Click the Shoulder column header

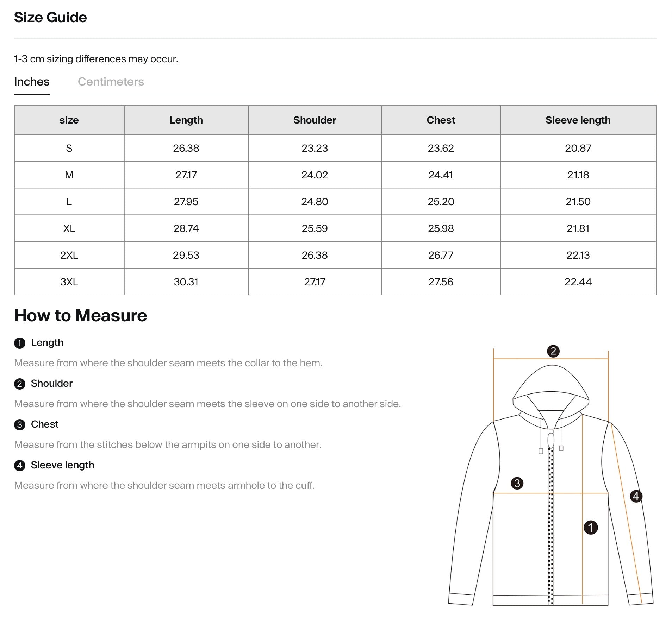pos(315,120)
